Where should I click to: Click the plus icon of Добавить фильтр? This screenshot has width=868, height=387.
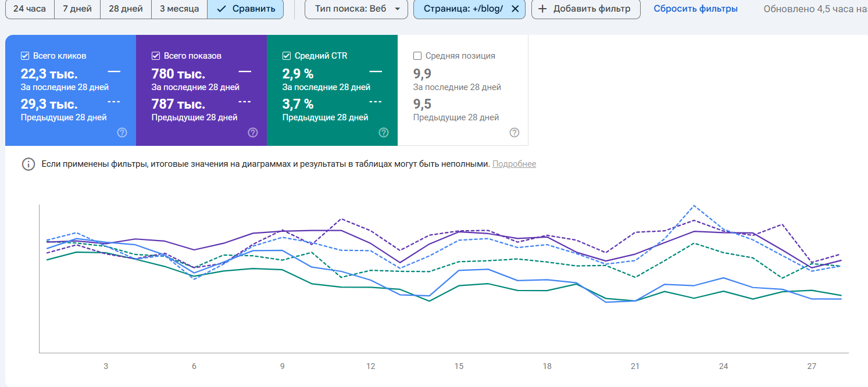point(542,9)
